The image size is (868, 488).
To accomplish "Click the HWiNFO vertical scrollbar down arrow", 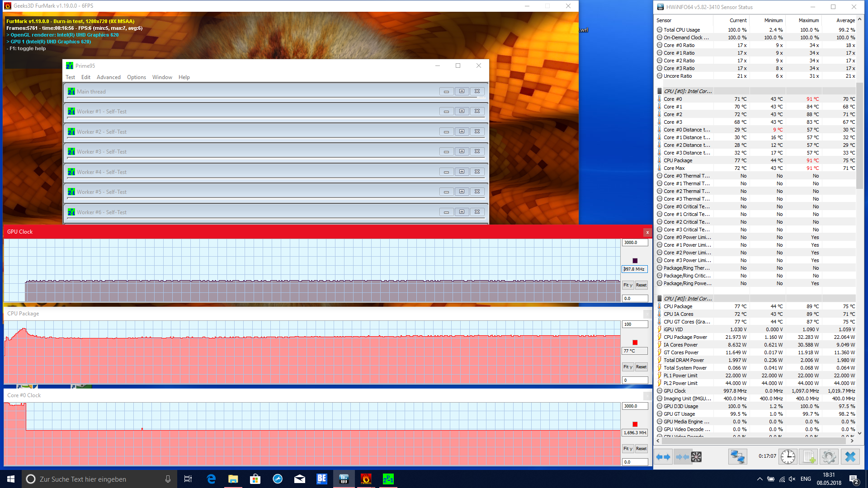I will click(859, 433).
